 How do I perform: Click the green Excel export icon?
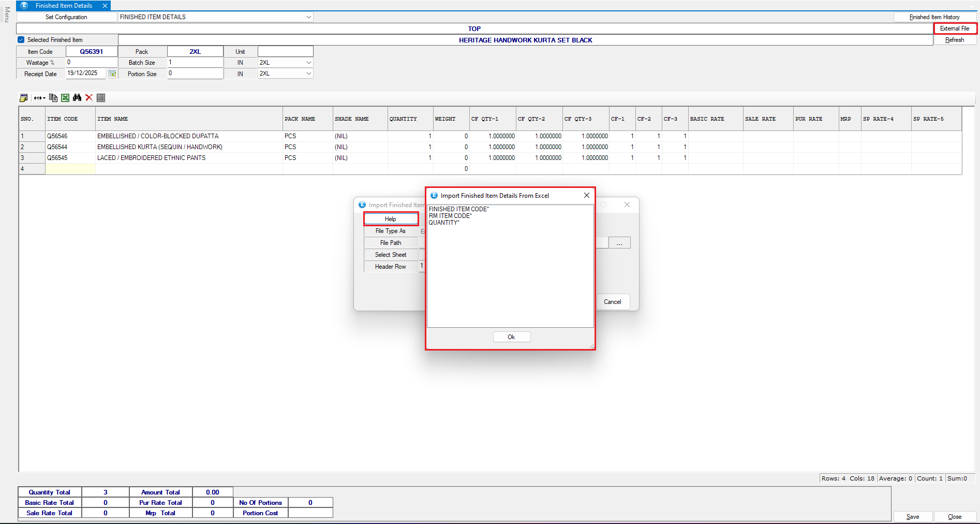pyautogui.click(x=65, y=98)
